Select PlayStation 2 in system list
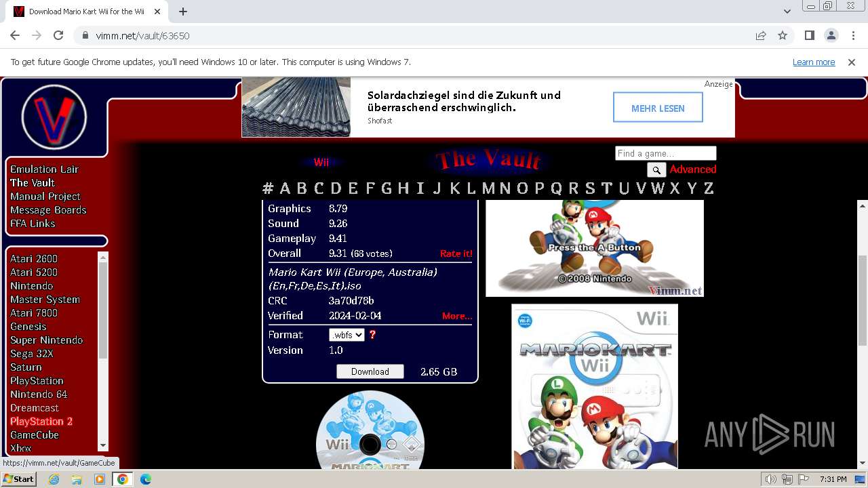 point(41,422)
